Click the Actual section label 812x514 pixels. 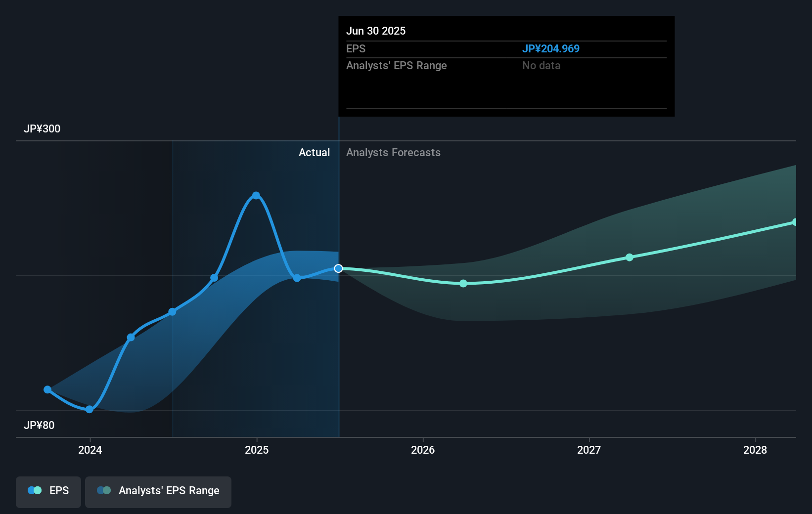[314, 152]
